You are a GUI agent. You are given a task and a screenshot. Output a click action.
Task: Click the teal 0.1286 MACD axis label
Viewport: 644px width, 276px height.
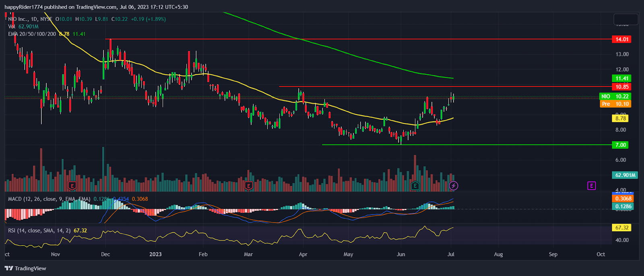click(x=623, y=206)
